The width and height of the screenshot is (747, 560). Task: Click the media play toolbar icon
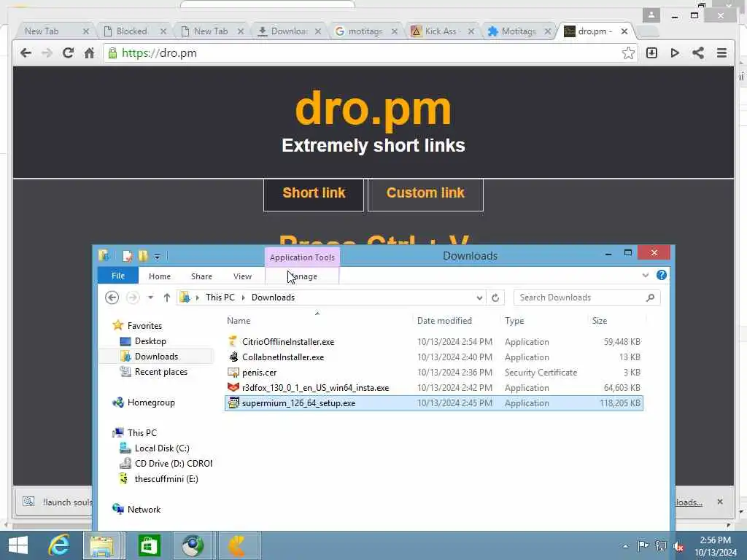[x=675, y=52]
